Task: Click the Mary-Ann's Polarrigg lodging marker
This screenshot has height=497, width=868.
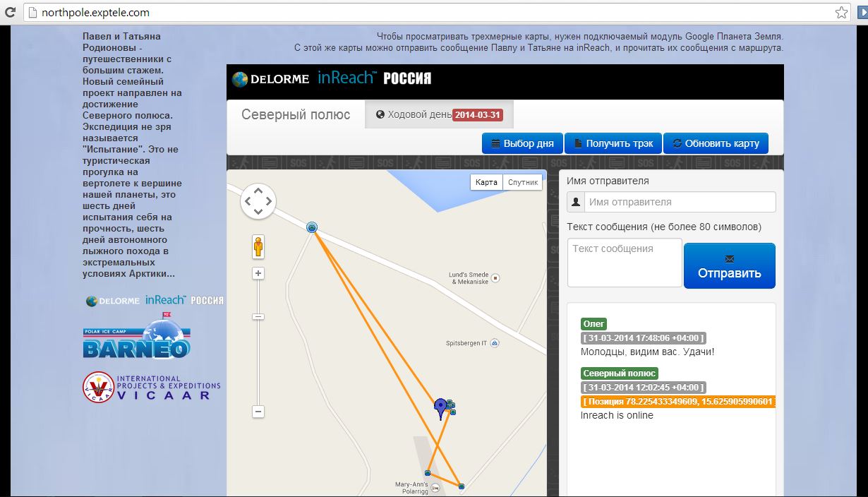Action: point(435,488)
